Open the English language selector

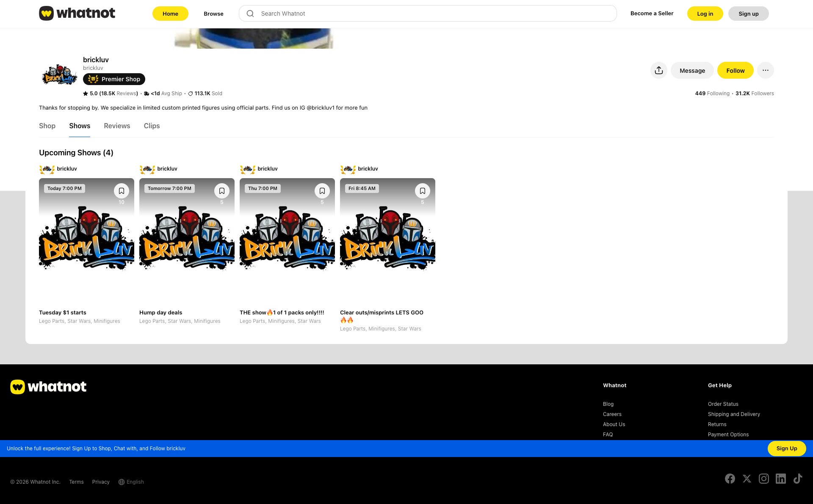(131, 482)
